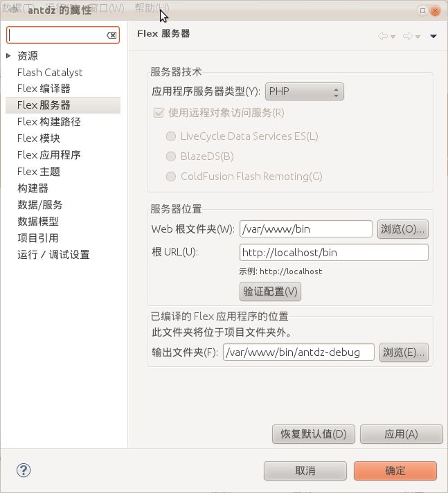Click the 恢复默认值 button
Screen dimensions: 448x493
click(314, 434)
